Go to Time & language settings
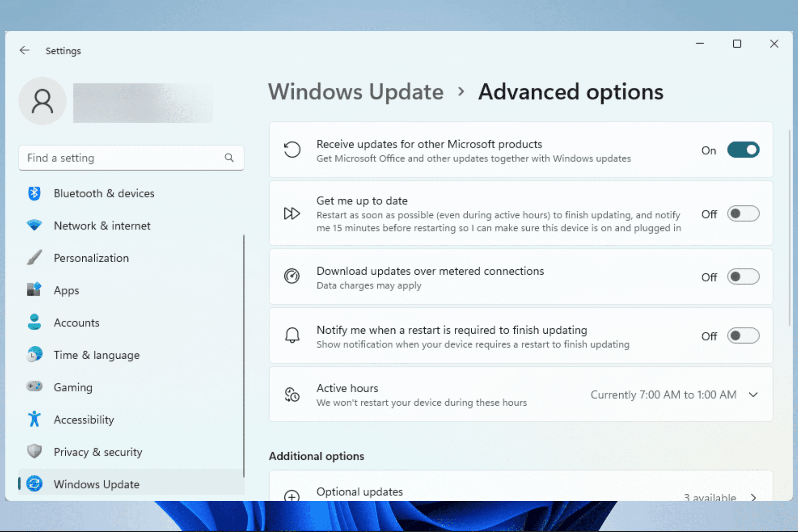The height and width of the screenshot is (532, 798). coord(96,355)
